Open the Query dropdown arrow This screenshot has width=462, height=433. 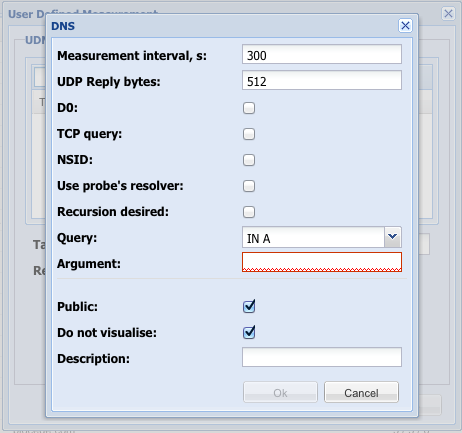393,237
